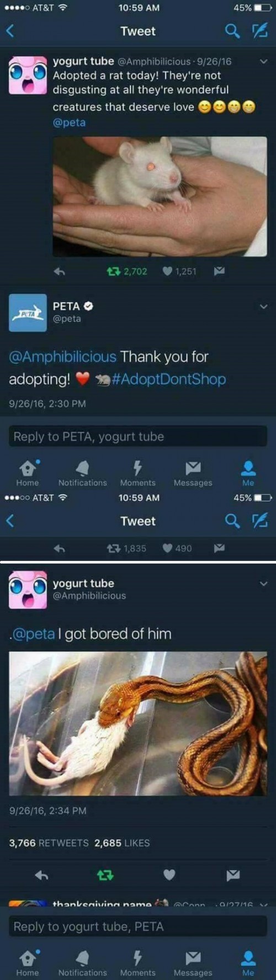
Task: Tap green retweet icon below 3,766 Retweets
Action: 105,875
